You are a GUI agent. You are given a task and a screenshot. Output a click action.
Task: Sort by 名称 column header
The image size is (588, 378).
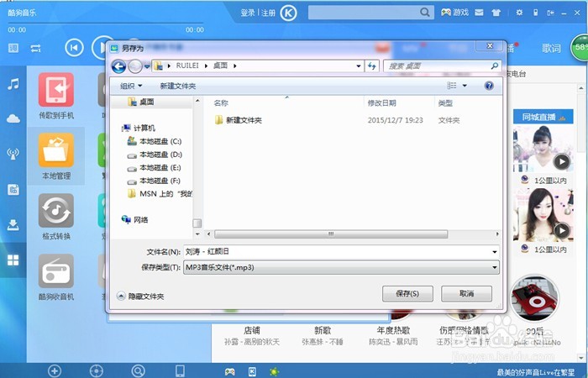pos(221,102)
